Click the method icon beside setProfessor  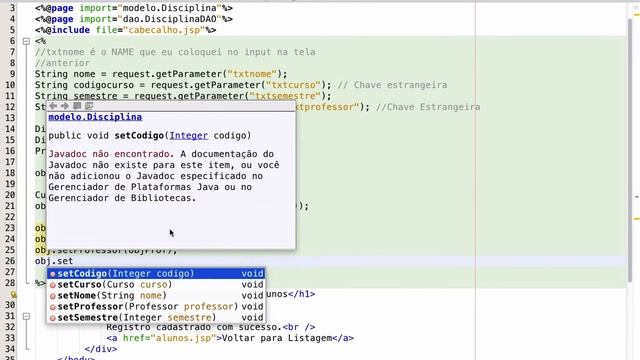[53, 307]
